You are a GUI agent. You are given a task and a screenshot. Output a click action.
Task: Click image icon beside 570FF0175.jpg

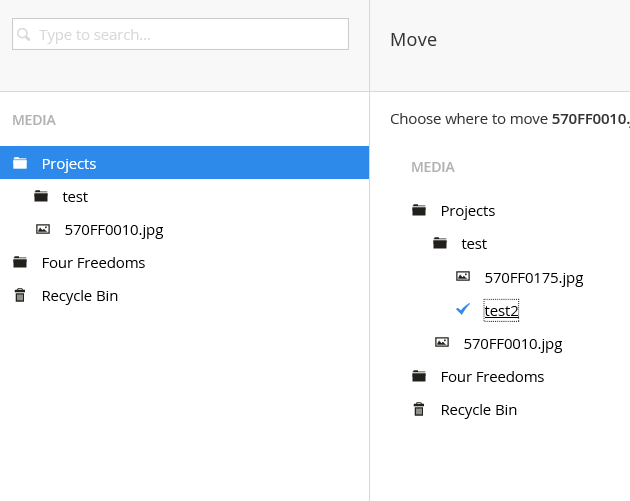pyautogui.click(x=462, y=276)
